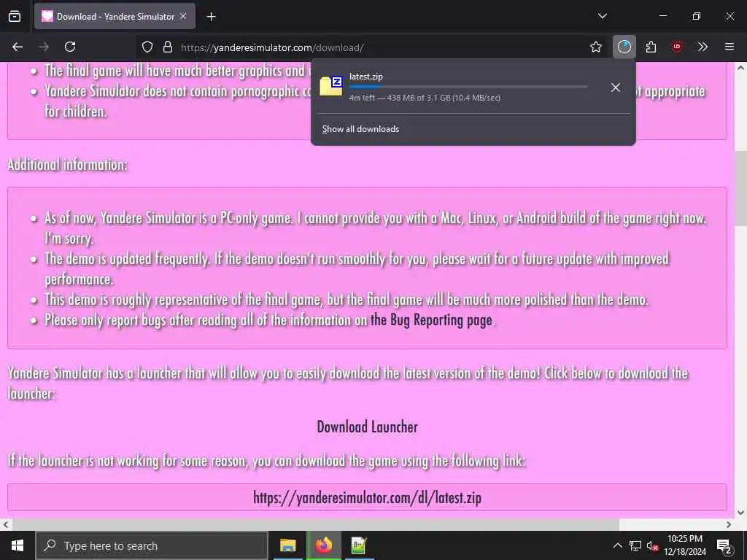Toggle the downloads panel toolbar button
This screenshot has width=747, height=560.
(x=624, y=47)
